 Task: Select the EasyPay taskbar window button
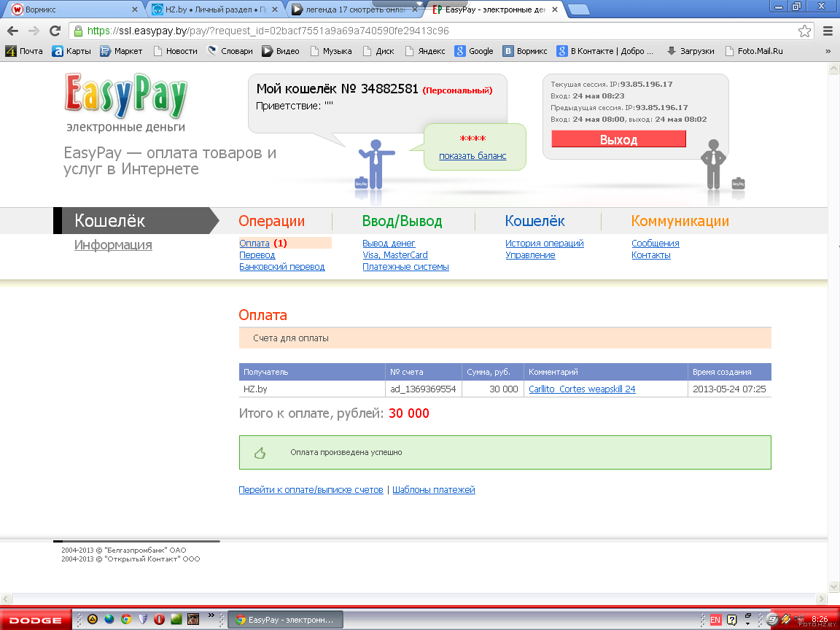pyautogui.click(x=286, y=620)
